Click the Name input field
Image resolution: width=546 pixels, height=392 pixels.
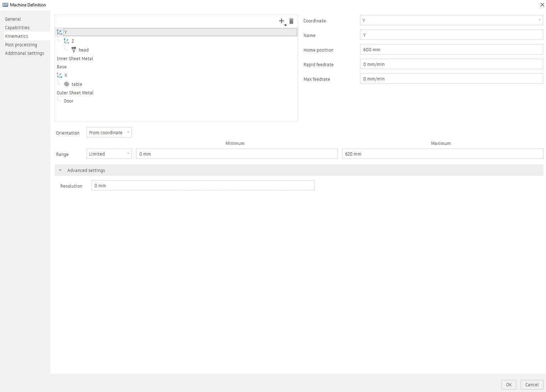[x=451, y=35]
